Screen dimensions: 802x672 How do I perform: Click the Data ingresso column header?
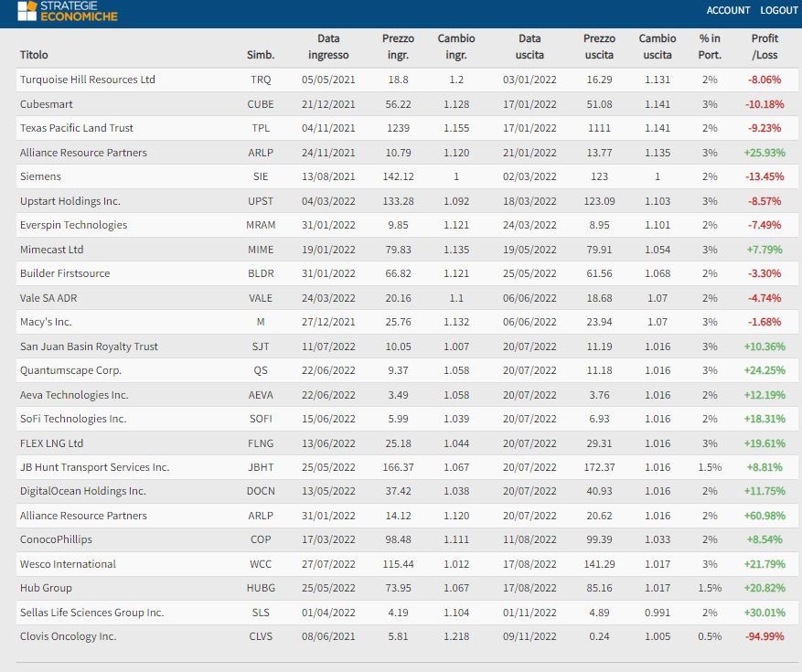[328, 47]
